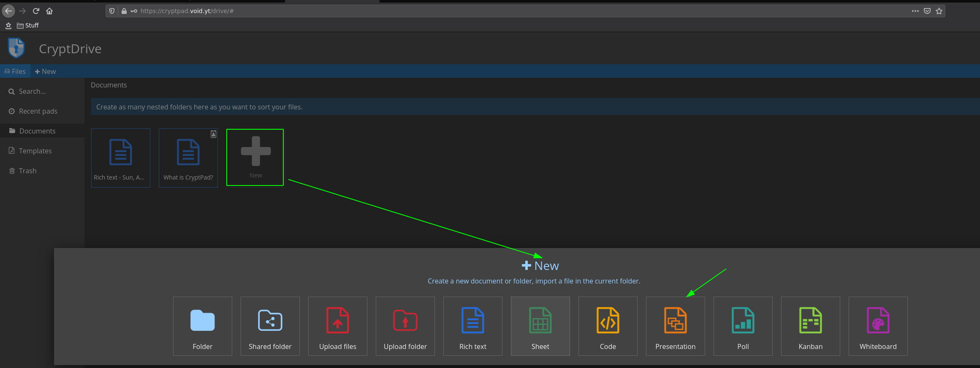
Task: Open Templates in the sidebar
Action: 42,151
